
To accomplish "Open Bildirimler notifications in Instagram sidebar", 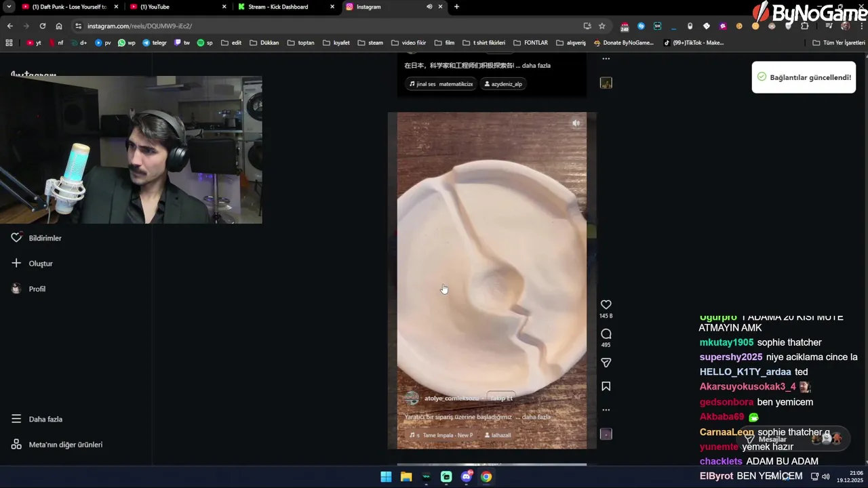I will pos(37,238).
